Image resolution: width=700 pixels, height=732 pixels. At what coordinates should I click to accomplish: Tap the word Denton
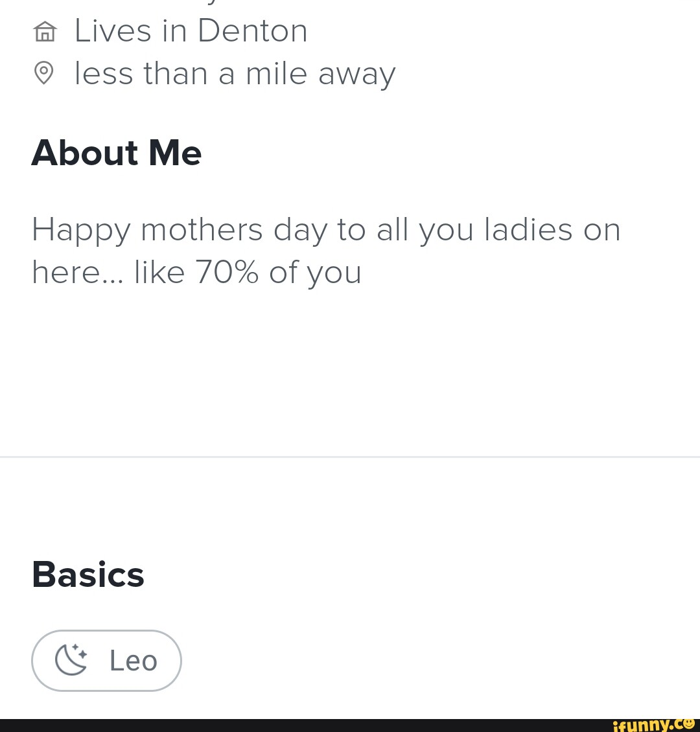tap(253, 30)
